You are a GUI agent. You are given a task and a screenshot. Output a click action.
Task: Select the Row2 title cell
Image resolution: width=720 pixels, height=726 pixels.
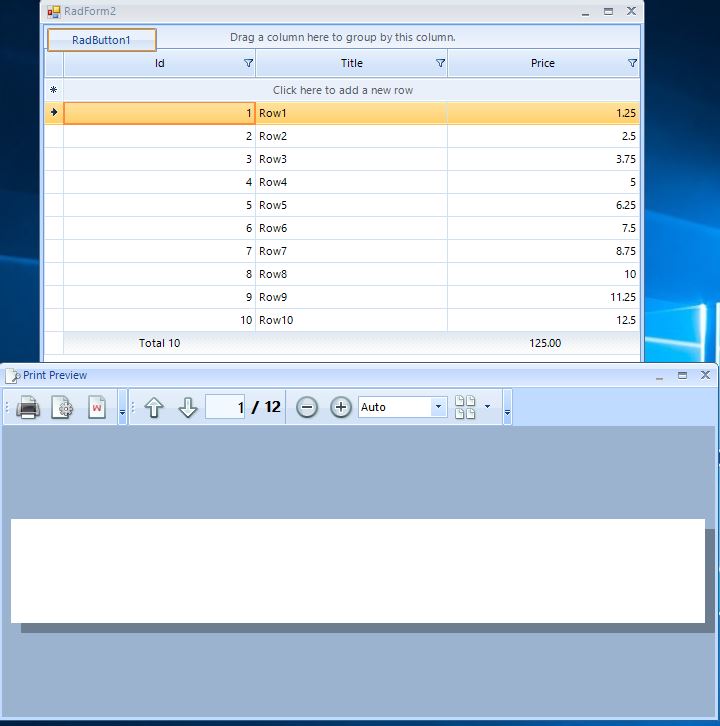tap(351, 136)
